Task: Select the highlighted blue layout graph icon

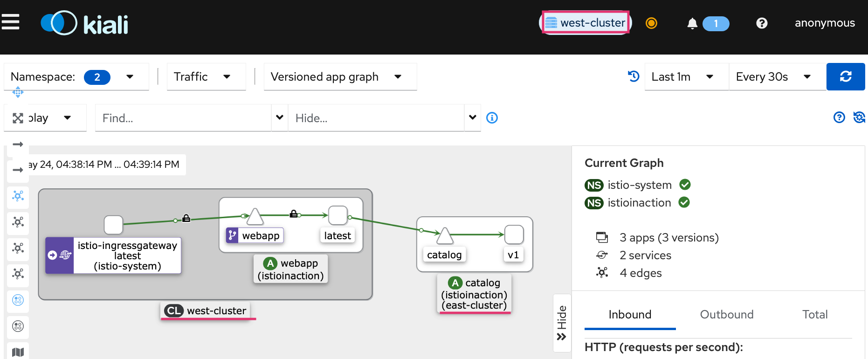Action: click(18, 196)
